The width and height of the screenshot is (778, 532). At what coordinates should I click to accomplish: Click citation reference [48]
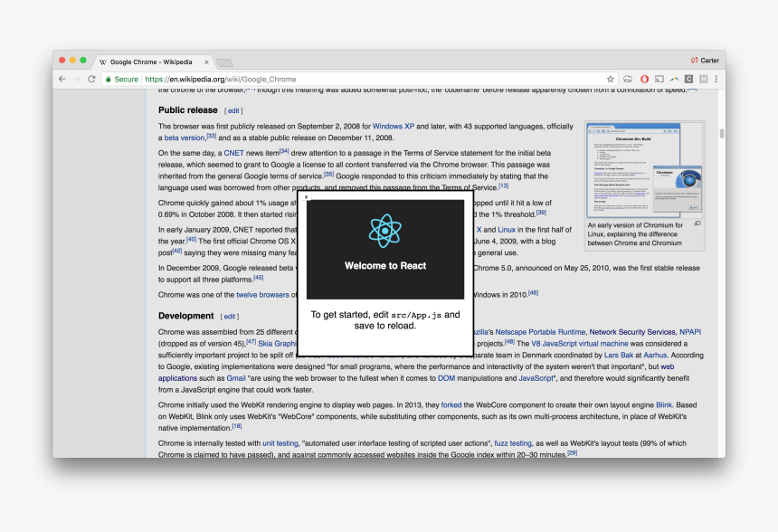pyautogui.click(x=509, y=341)
